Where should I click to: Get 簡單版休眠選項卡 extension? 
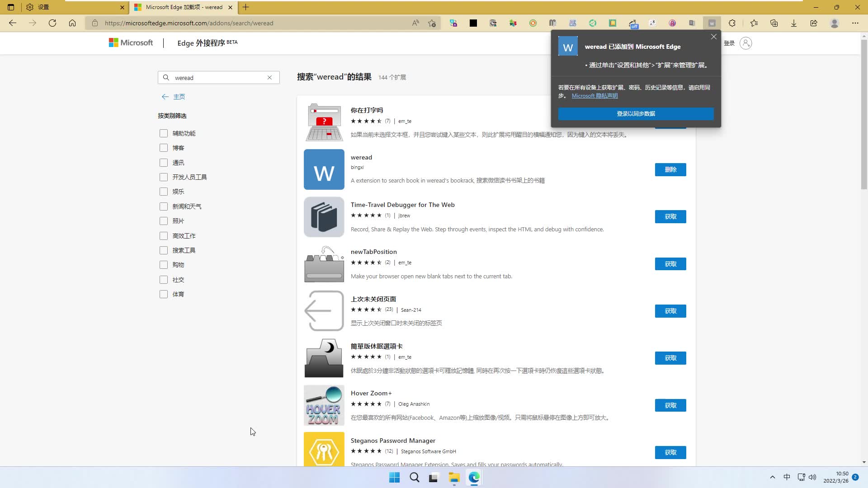670,358
